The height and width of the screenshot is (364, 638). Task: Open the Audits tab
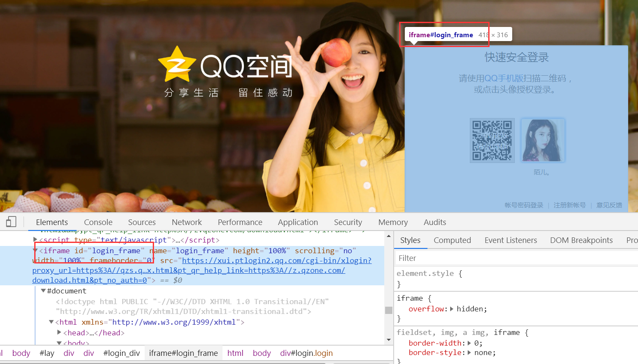click(x=435, y=222)
